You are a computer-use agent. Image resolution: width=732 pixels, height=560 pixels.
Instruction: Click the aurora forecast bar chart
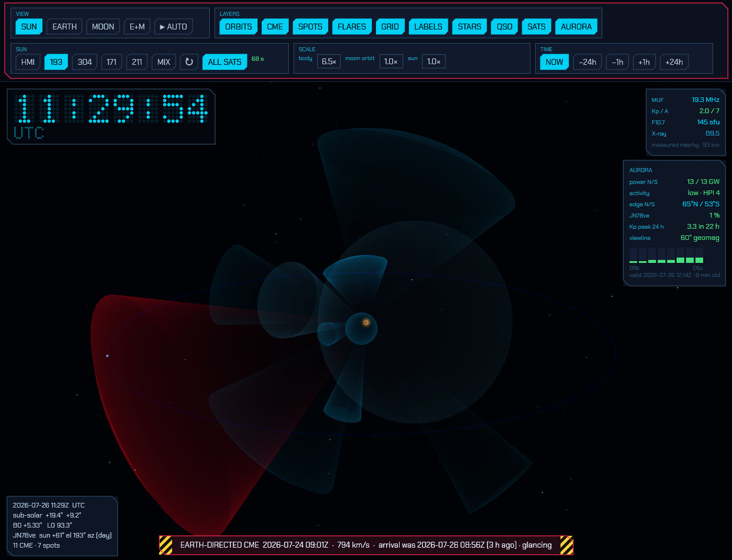pos(667,255)
